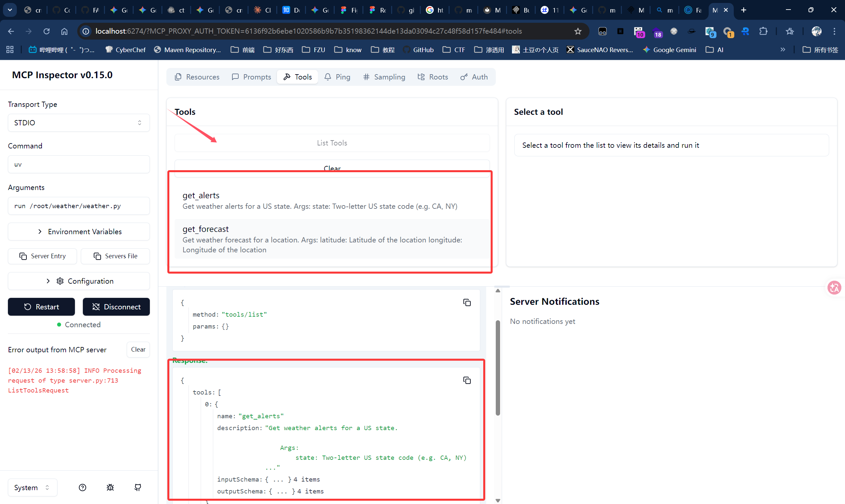Click the browser reload icon
The image size is (845, 504).
tap(47, 31)
